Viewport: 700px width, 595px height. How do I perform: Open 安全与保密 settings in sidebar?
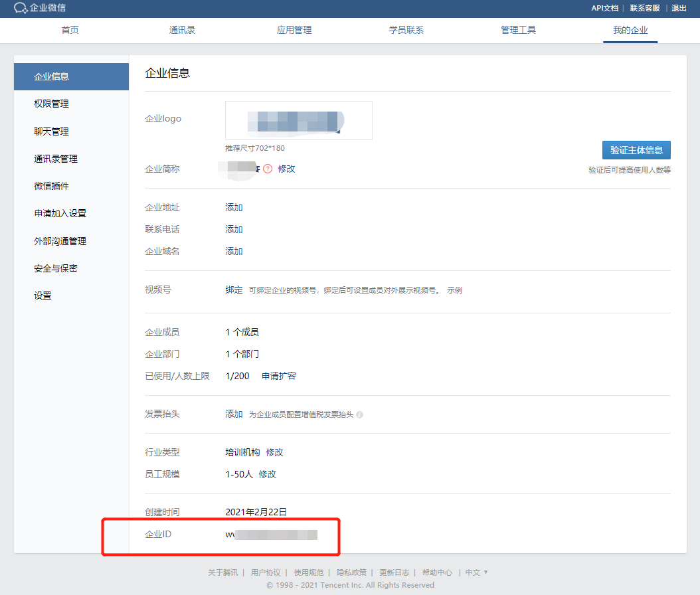click(58, 268)
